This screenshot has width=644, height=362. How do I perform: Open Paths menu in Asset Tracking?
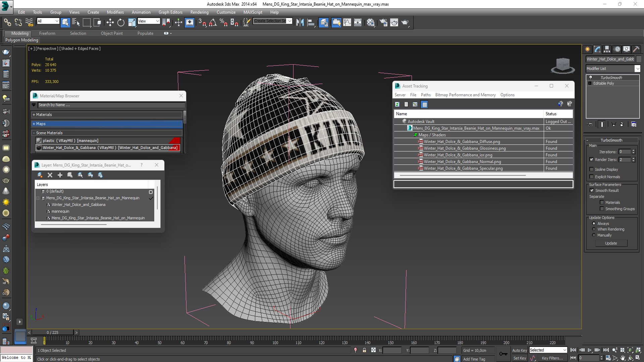(426, 95)
